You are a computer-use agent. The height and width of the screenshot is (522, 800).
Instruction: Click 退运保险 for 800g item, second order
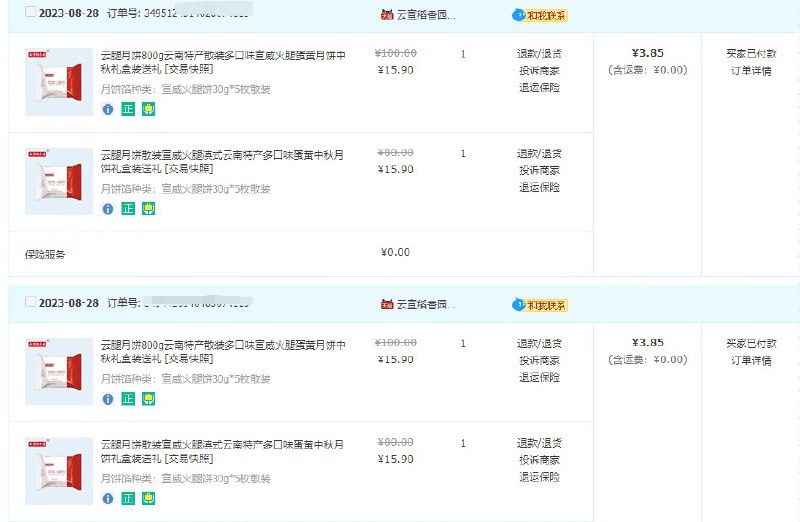coord(539,377)
